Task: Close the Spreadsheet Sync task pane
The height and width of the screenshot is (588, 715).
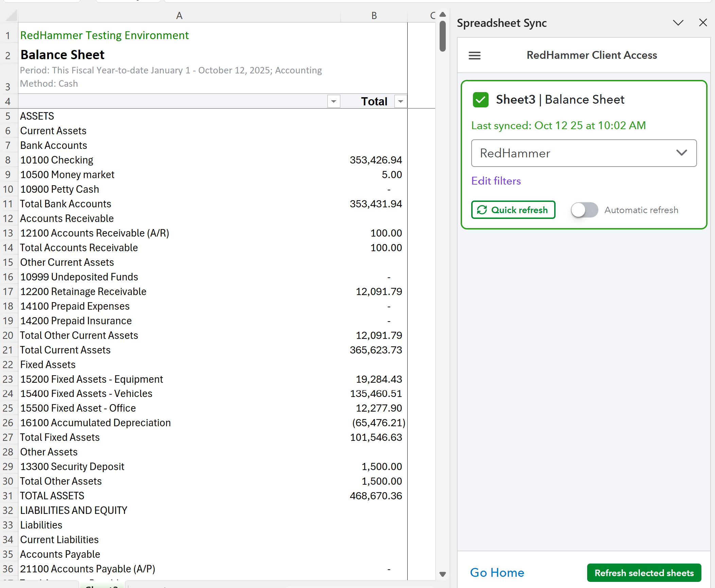Action: tap(703, 23)
